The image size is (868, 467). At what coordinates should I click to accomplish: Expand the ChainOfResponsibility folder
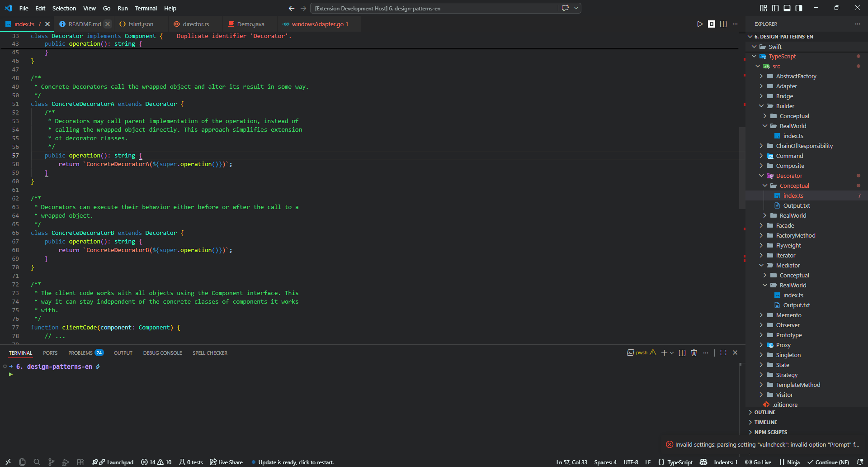tap(761, 146)
